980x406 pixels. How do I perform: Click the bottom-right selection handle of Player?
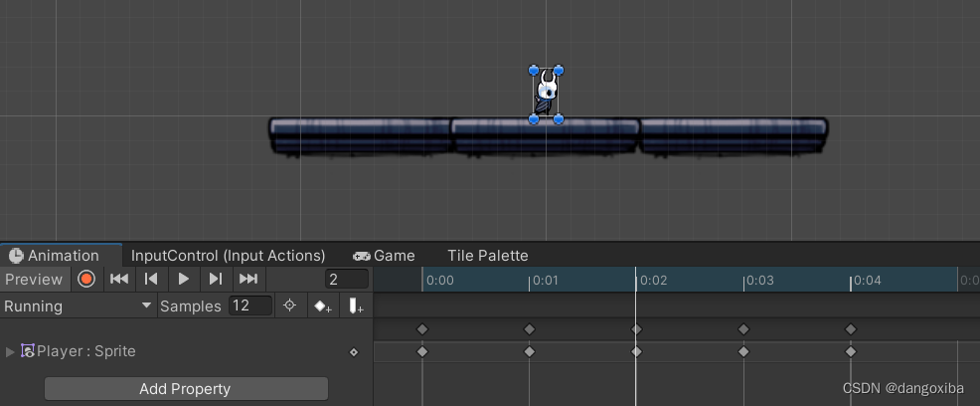click(x=559, y=118)
